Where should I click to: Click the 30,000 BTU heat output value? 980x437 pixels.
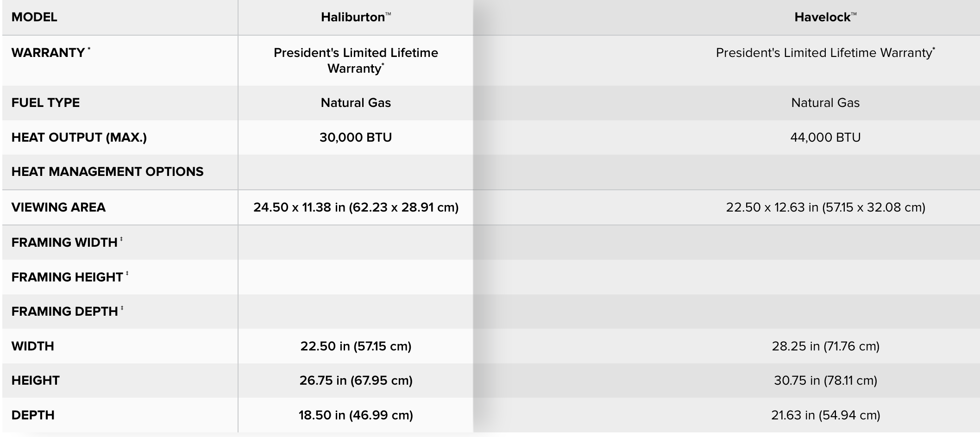[x=356, y=137]
